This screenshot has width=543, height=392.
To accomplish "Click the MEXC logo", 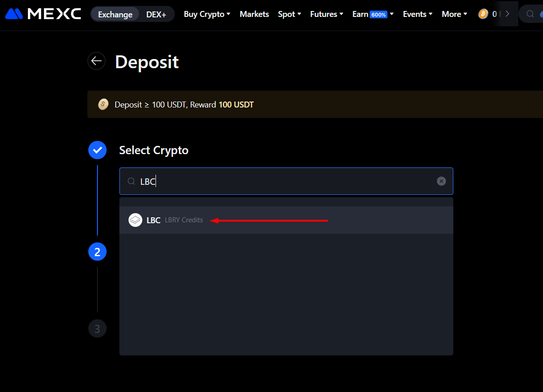I will tap(43, 14).
